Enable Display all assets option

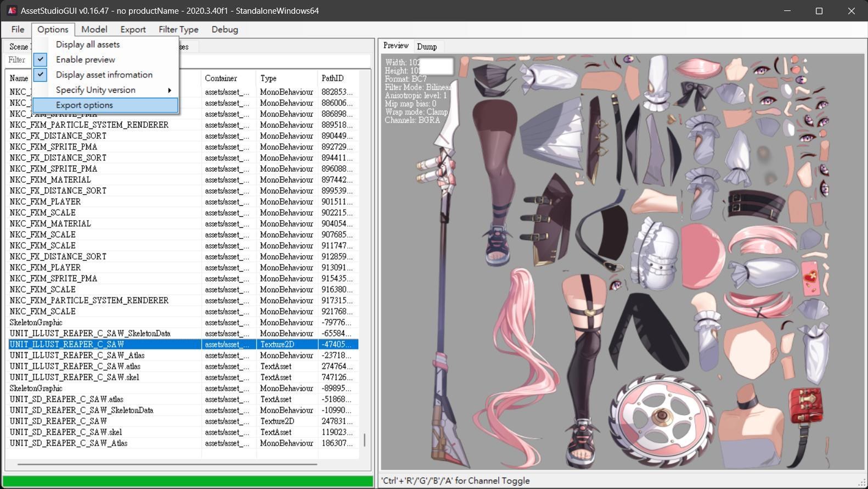[88, 44]
